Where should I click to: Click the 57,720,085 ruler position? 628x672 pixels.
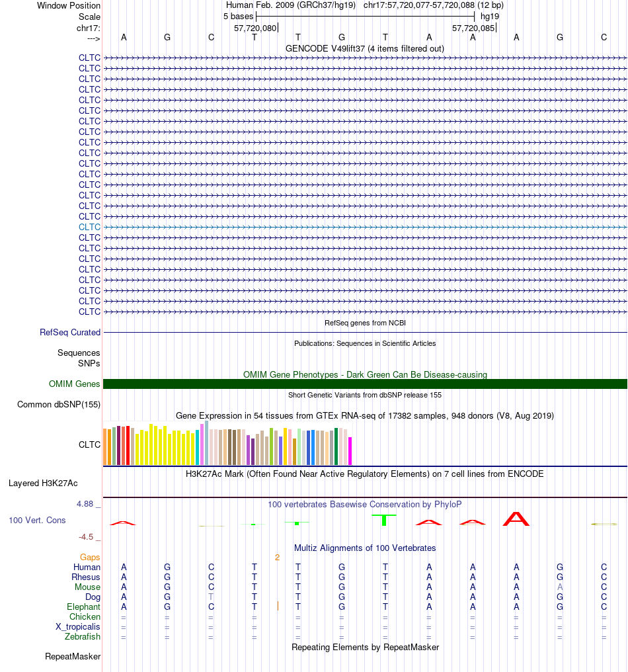(473, 28)
